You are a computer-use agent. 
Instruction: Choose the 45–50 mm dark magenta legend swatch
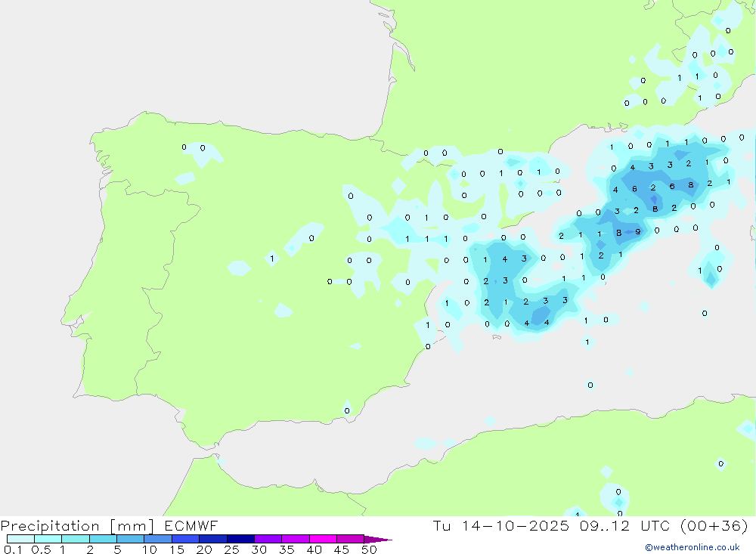coord(351,539)
